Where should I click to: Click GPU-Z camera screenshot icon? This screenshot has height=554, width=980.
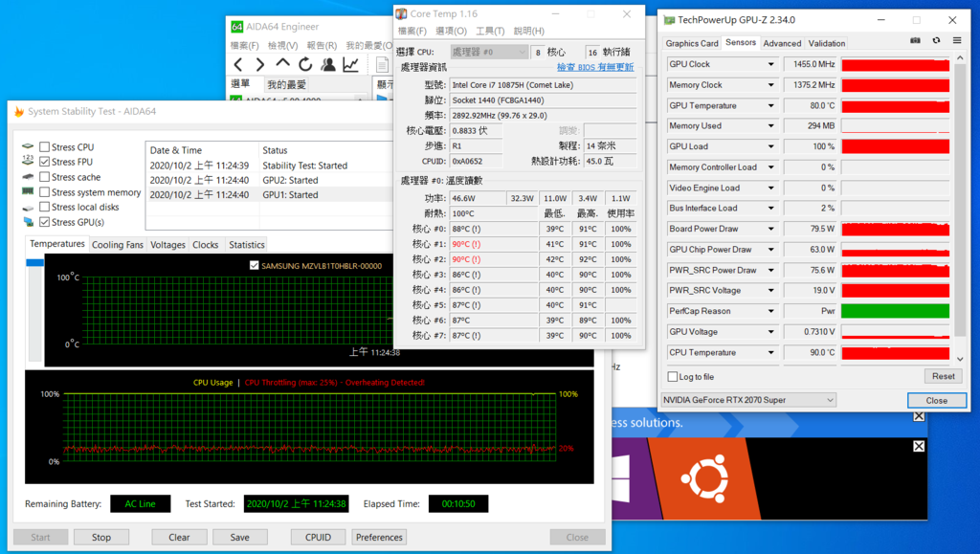(x=915, y=40)
